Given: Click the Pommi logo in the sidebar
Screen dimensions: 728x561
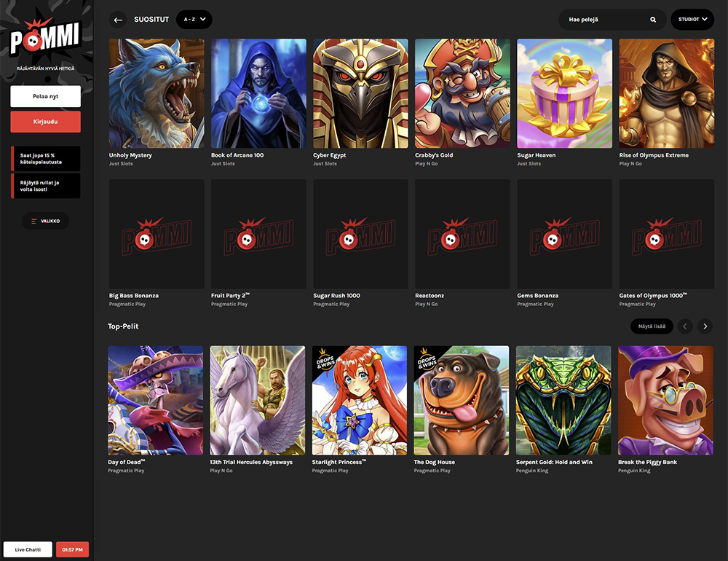Looking at the screenshot, I should click(x=46, y=42).
